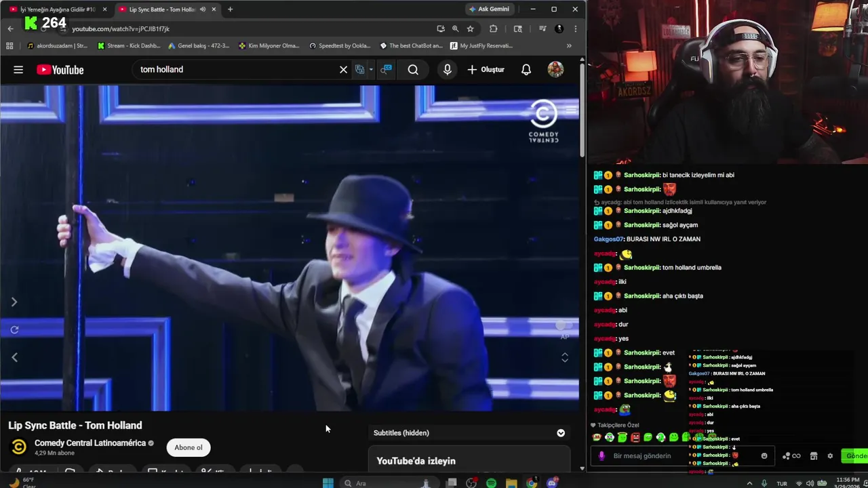
Task: Click the youtube.com address bar
Action: point(251,28)
